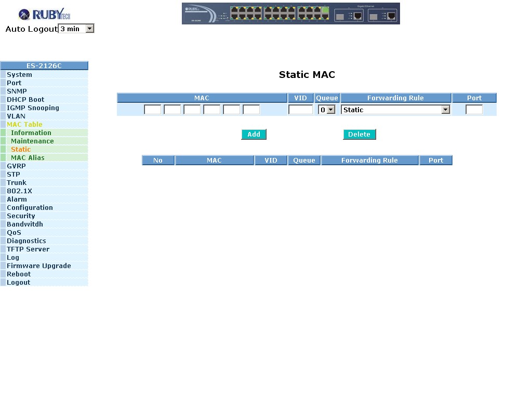The width and height of the screenshot is (532, 399).
Task: Select Static under MAC Table
Action: (x=45, y=150)
